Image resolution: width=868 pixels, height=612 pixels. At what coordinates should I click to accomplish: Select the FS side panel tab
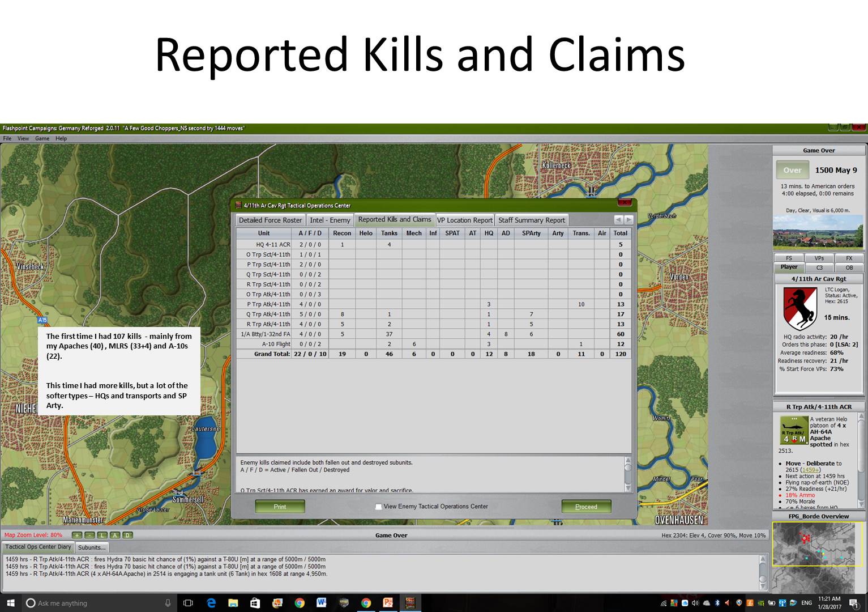[789, 258]
